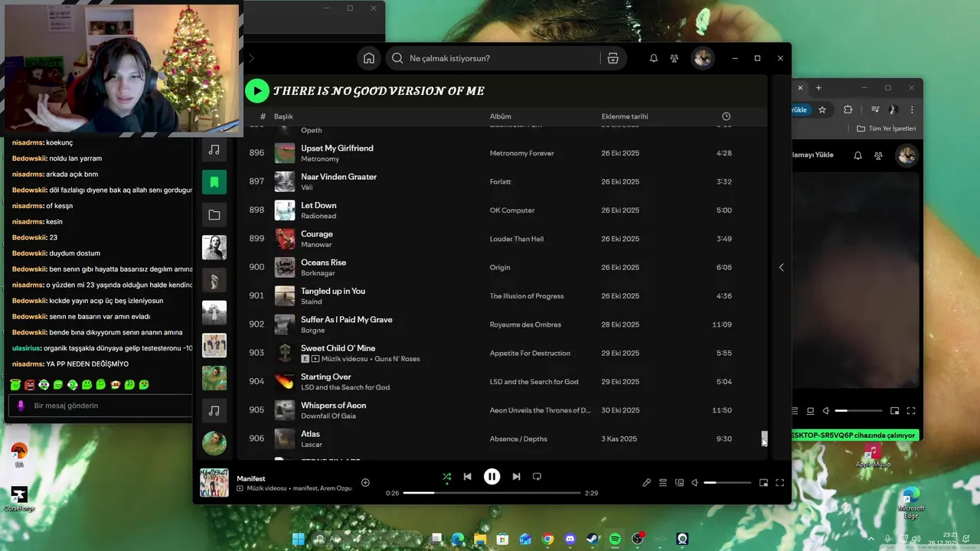Sort tracks by duration clock icon
Image resolution: width=980 pixels, height=551 pixels.
726,116
